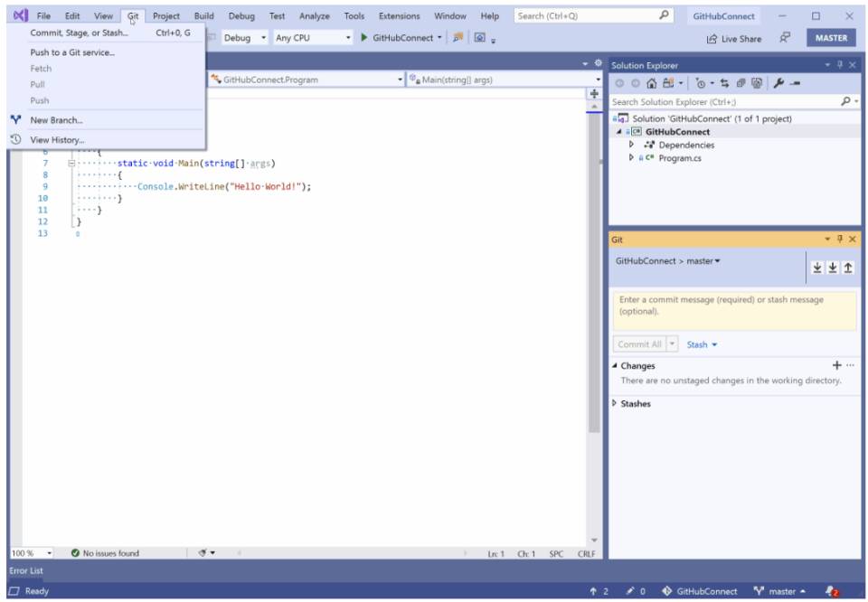Choose Push to a Git service
The height and width of the screenshot is (602, 868).
[107, 52]
